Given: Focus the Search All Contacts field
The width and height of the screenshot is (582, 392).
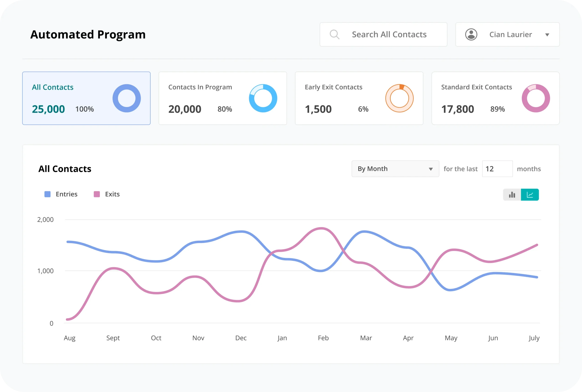Looking at the screenshot, I should pyautogui.click(x=389, y=35).
